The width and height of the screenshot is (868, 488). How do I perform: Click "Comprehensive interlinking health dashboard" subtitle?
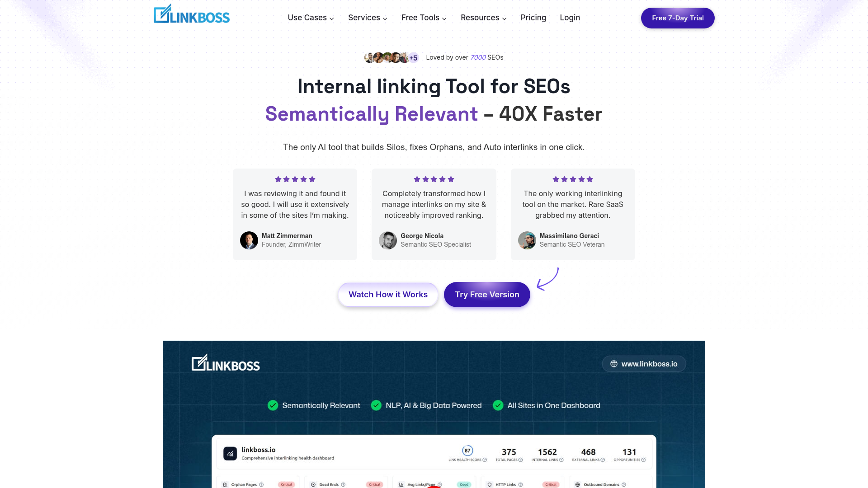tap(288, 458)
